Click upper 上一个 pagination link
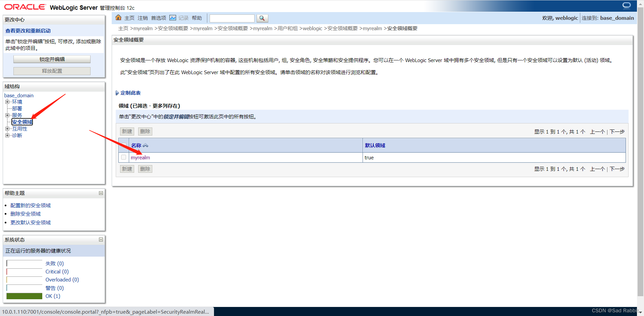This screenshot has width=644, height=316. click(x=597, y=131)
